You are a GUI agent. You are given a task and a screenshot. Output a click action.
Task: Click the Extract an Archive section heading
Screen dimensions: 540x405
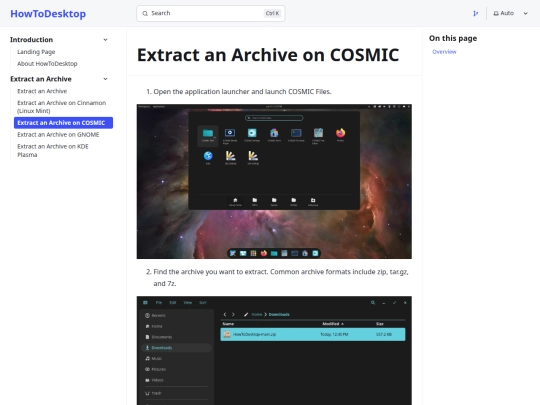(41, 79)
